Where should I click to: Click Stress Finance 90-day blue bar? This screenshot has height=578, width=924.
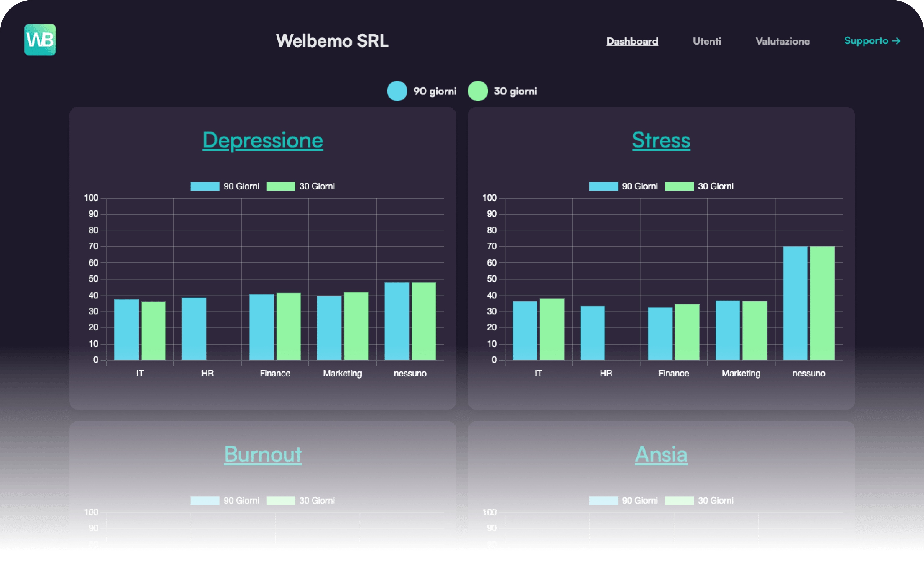coord(660,334)
